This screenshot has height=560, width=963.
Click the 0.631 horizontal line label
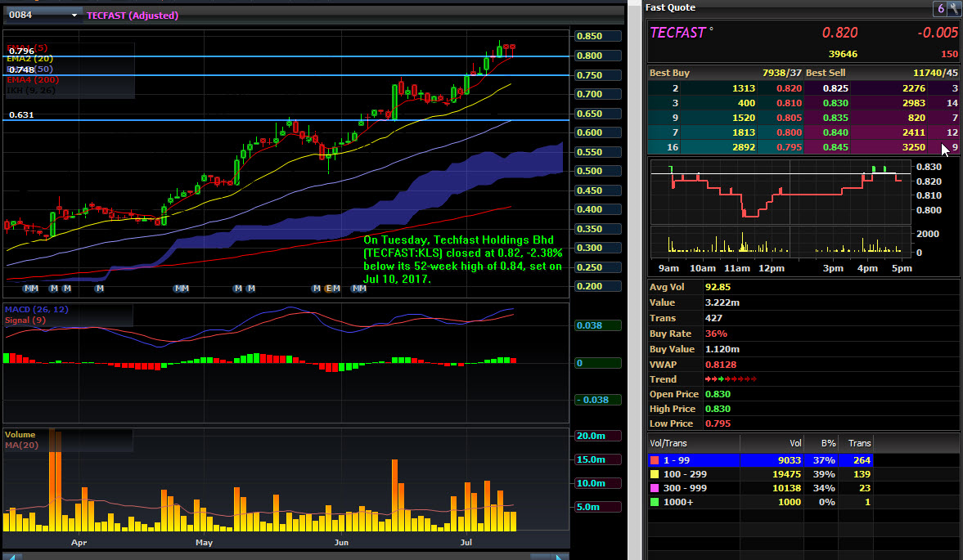click(21, 114)
